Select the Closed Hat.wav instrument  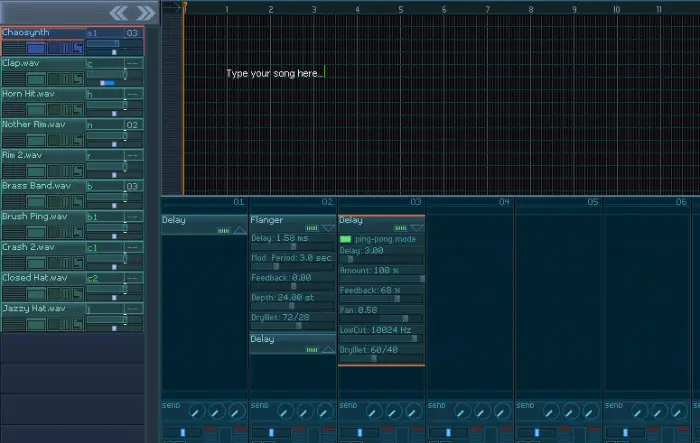coord(43,278)
